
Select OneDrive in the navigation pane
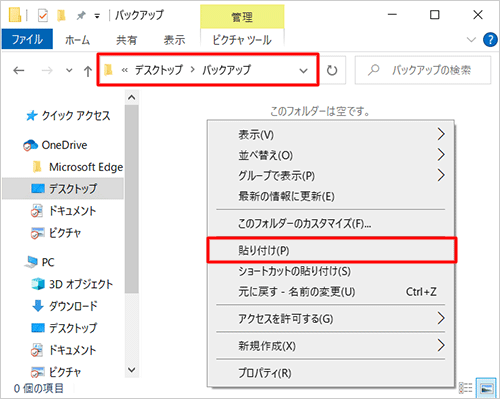64,145
